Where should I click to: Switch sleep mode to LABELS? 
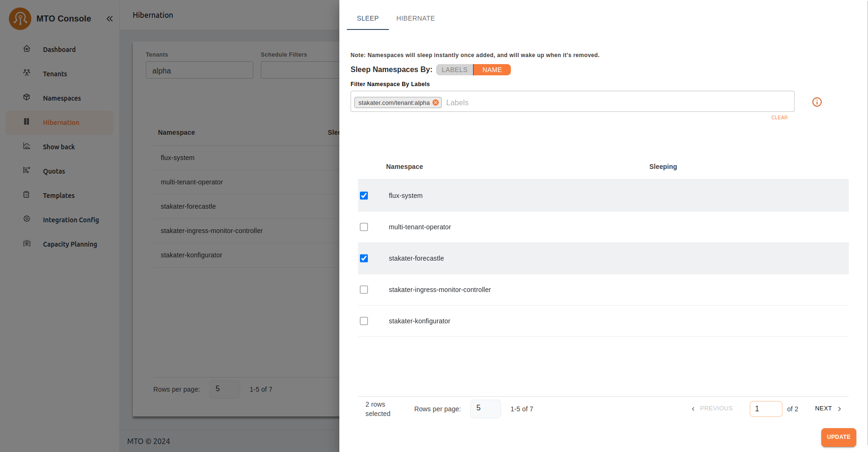(x=454, y=70)
